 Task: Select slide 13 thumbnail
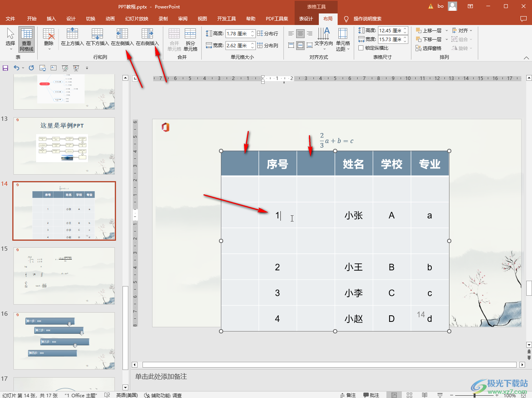pyautogui.click(x=64, y=146)
